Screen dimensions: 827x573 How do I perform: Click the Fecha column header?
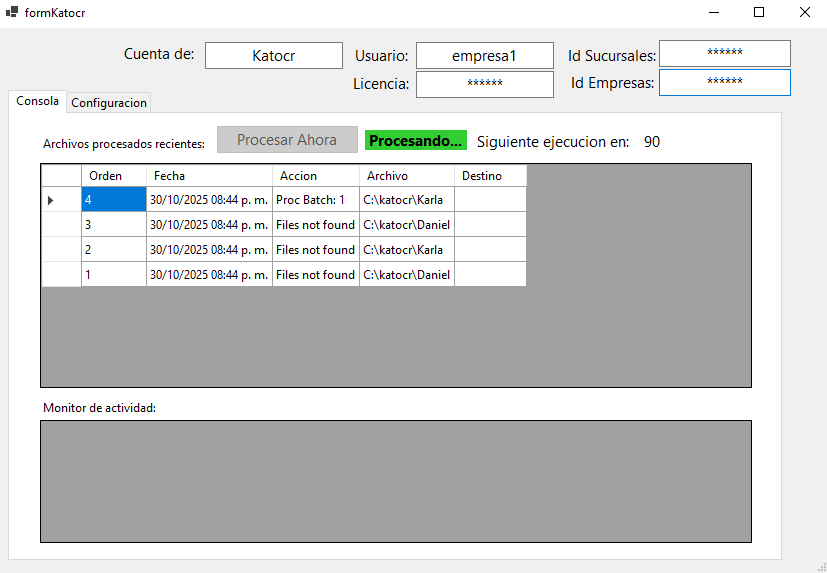tap(209, 176)
